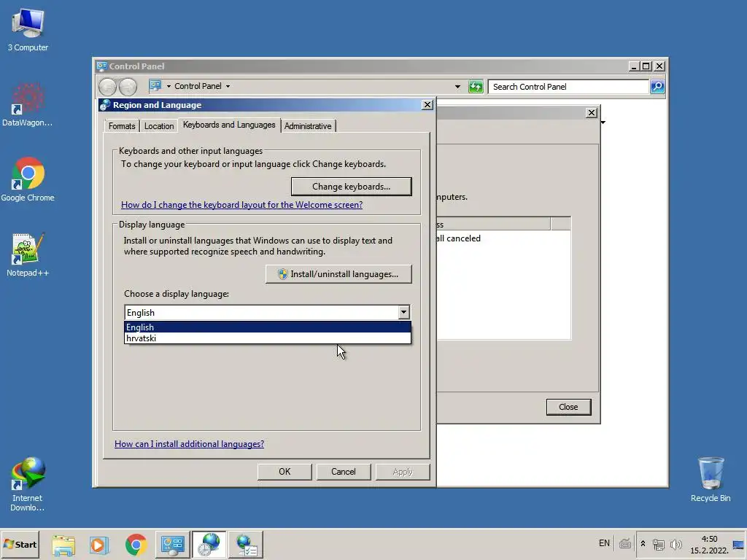Viewport: 747px width, 560px height.
Task: Click Close in the background install dialog
Action: (568, 407)
